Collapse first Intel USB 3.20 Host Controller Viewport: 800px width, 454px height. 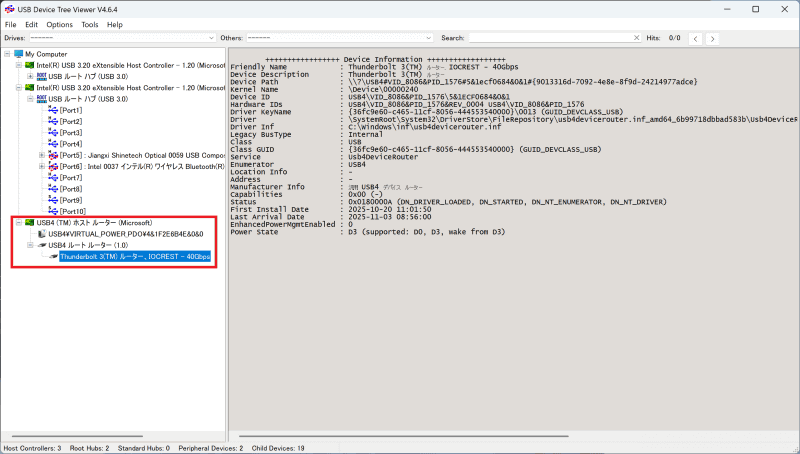[19, 65]
